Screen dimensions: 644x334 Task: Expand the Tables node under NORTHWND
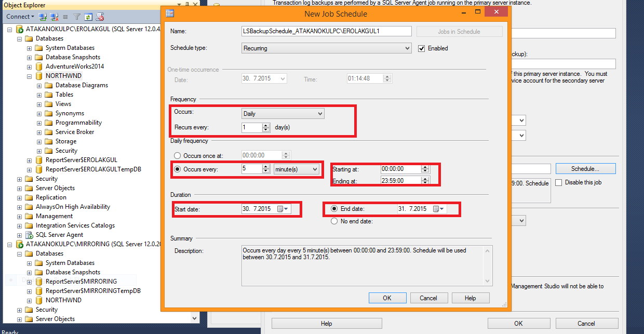[39, 95]
